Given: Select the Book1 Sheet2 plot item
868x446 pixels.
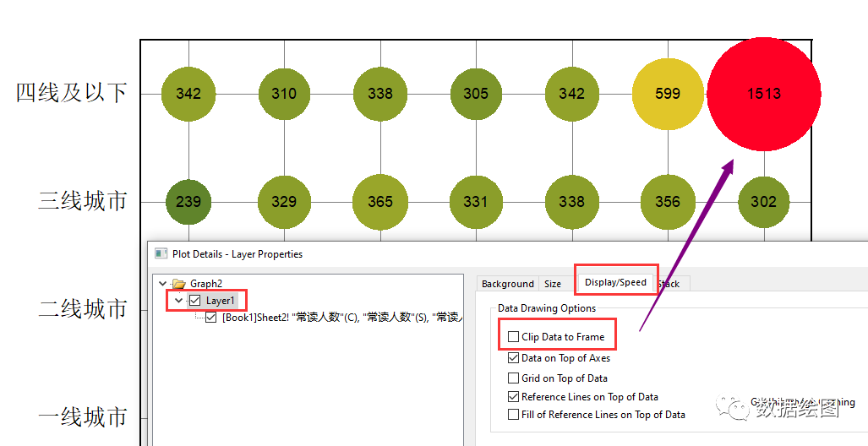Looking at the screenshot, I should pos(338,318).
